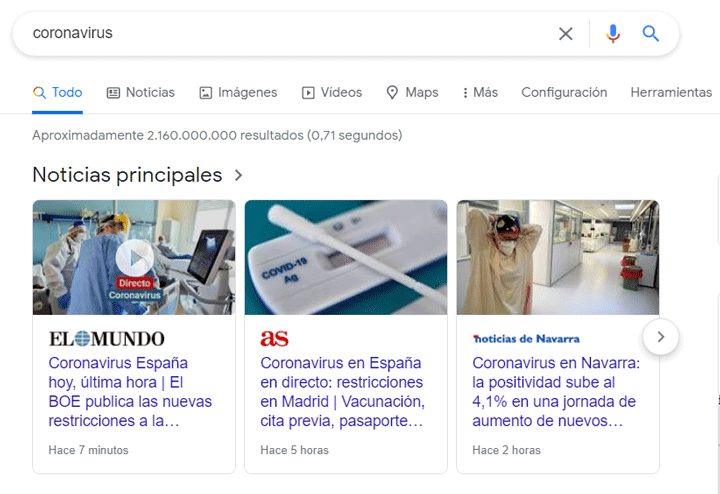The height and width of the screenshot is (494, 720).
Task: Open the Noticias principales heading
Action: pyautogui.click(x=127, y=175)
